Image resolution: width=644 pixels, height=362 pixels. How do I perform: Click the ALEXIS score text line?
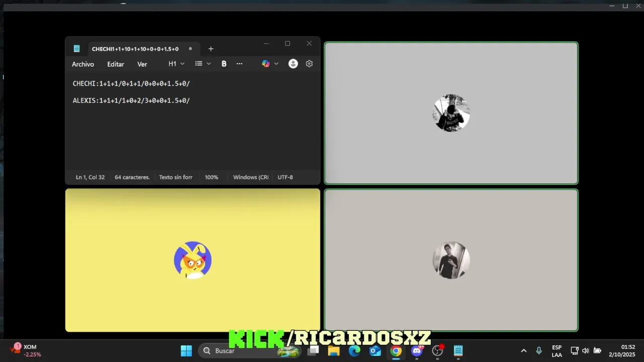(131, 101)
